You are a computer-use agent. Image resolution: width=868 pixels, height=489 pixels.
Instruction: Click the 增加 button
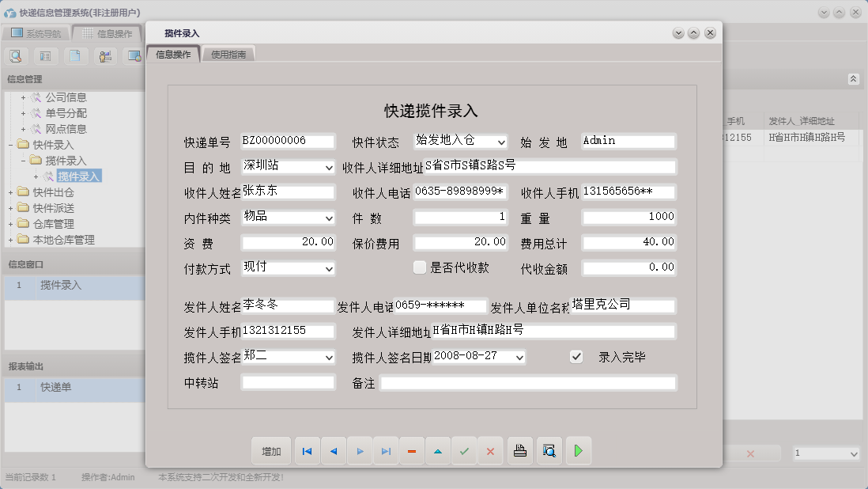271,450
